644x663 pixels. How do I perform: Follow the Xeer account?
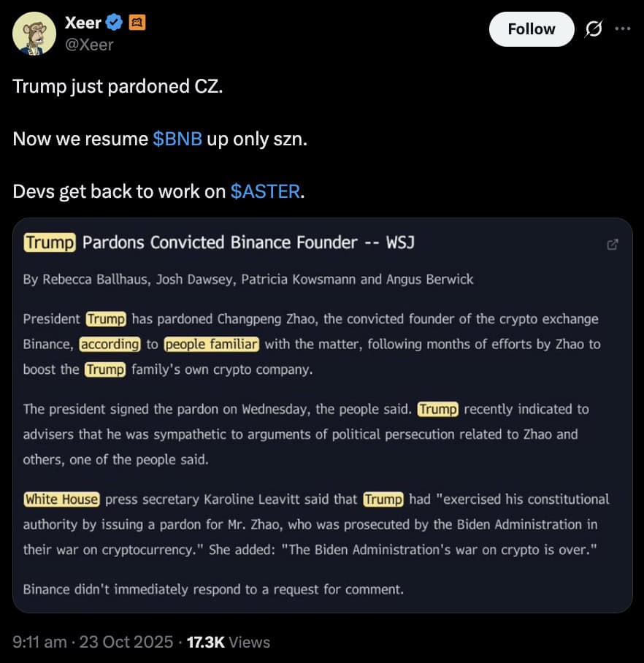(532, 29)
